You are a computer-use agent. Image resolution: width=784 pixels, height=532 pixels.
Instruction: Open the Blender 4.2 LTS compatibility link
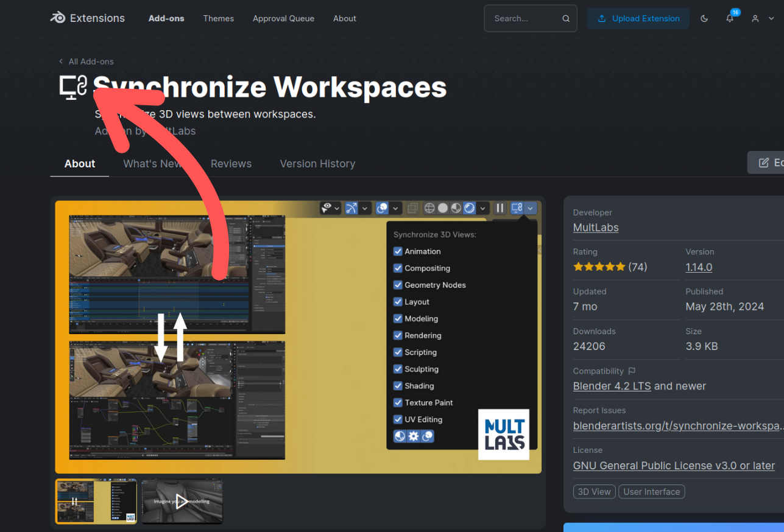[x=612, y=386]
